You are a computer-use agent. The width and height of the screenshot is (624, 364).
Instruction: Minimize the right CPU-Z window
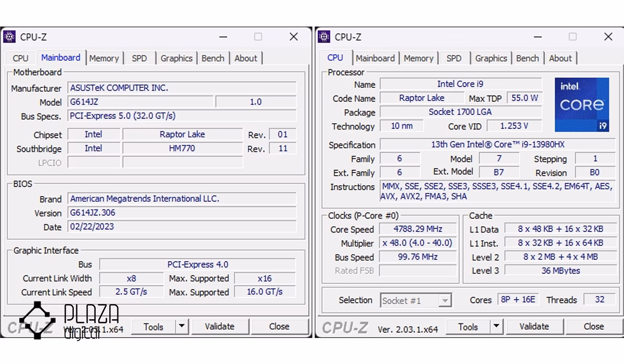point(538,37)
